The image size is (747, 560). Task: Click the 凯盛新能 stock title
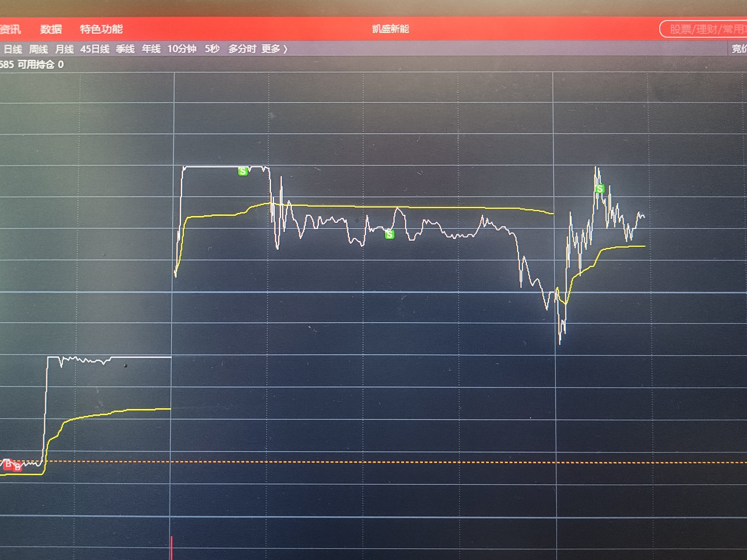pyautogui.click(x=390, y=29)
